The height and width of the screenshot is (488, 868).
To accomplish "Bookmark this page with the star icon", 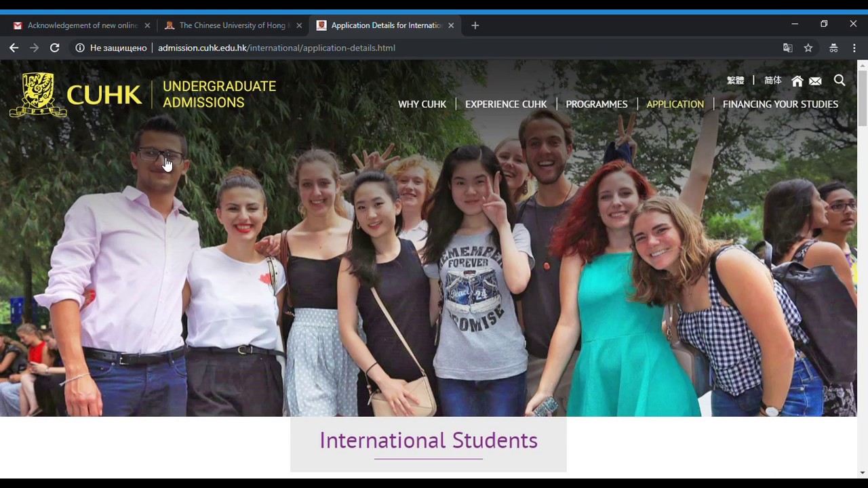I will coord(808,47).
